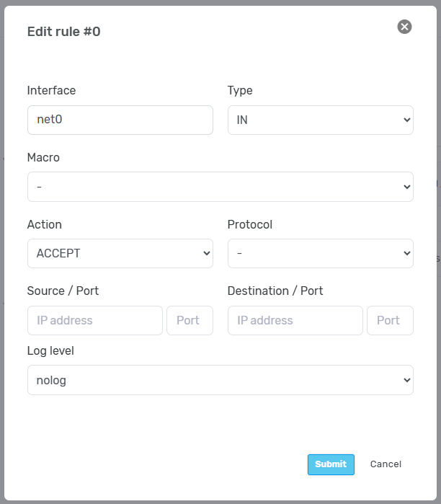This screenshot has width=441, height=504.
Task: Click the Source / Port label
Action: pyautogui.click(x=63, y=291)
